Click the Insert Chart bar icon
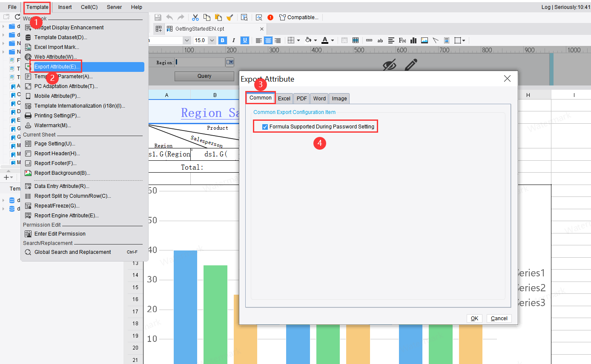This screenshot has width=591, height=364. (x=413, y=40)
